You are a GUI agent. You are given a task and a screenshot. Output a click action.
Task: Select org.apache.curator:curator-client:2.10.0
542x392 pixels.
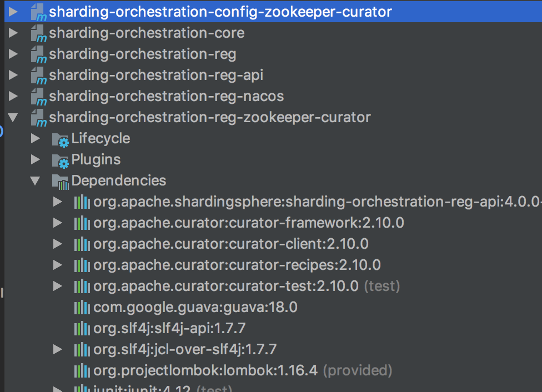(231, 244)
